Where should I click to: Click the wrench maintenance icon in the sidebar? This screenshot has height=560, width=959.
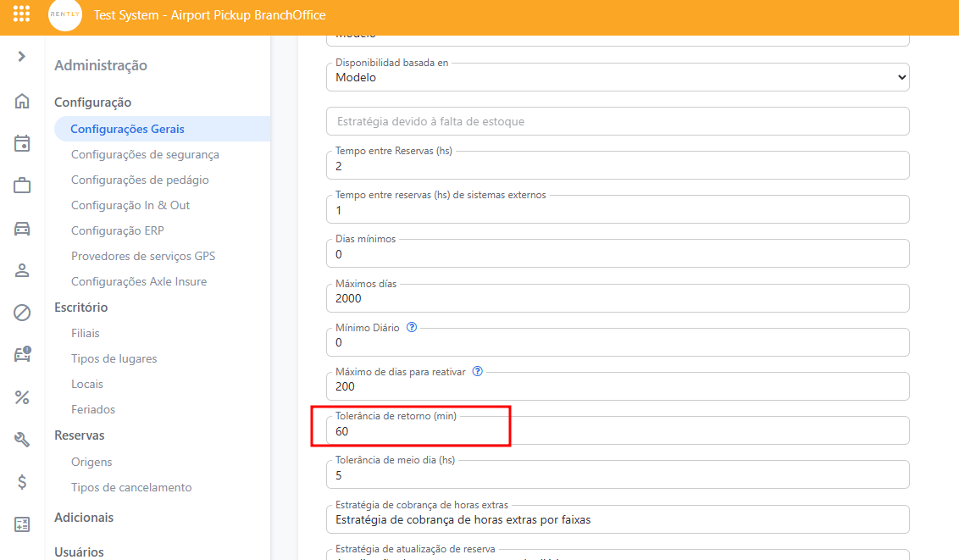coord(22,439)
